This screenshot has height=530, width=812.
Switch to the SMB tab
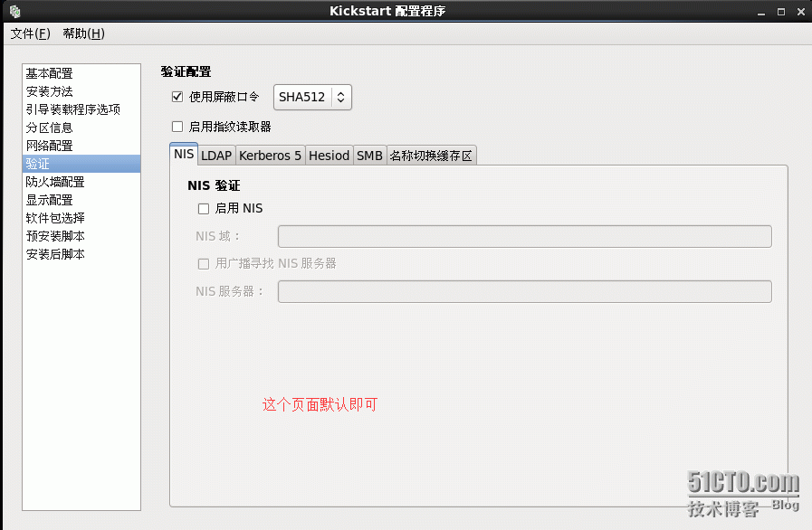click(x=369, y=156)
